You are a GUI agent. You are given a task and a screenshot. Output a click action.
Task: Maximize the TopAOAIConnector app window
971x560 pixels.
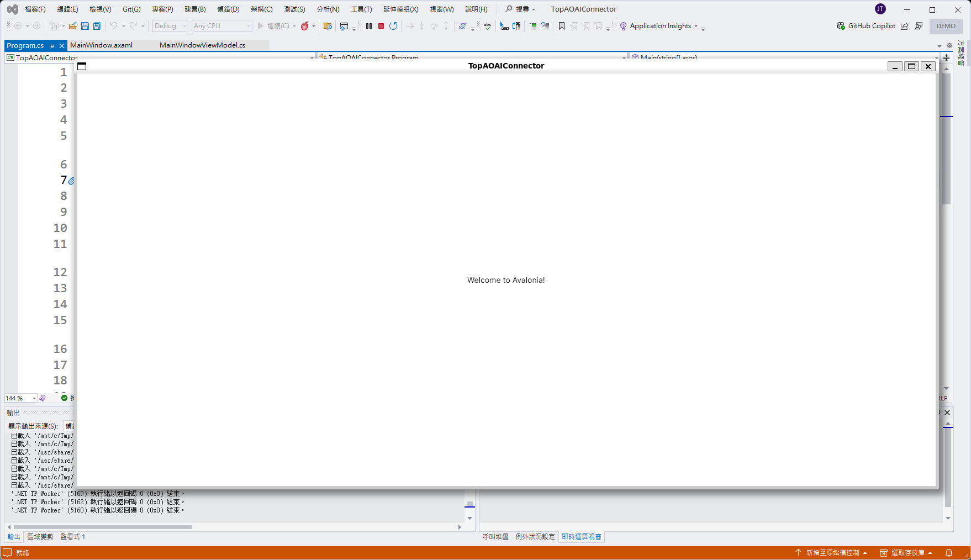911,66
